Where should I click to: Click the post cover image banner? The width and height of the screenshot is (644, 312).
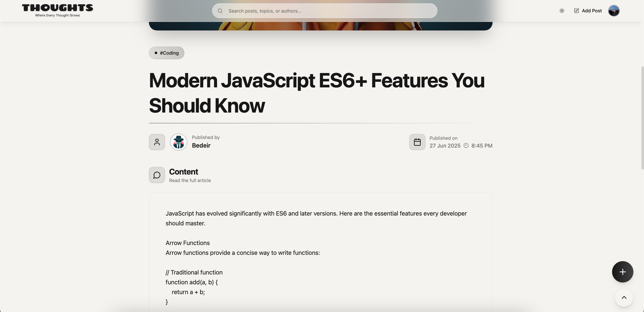320,26
